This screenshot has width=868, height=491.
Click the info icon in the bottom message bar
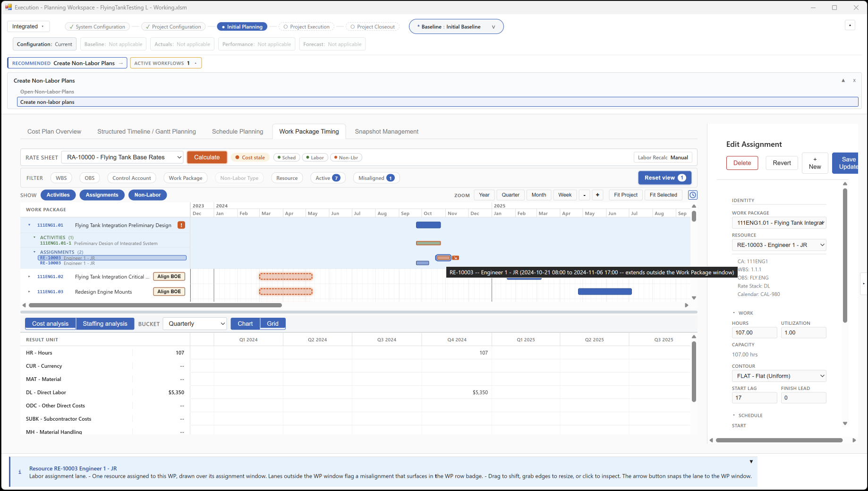coord(19,472)
